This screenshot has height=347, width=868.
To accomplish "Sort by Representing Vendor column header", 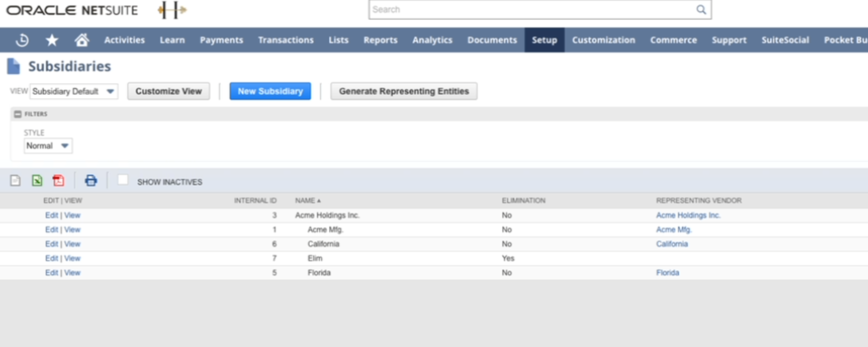I will (699, 200).
